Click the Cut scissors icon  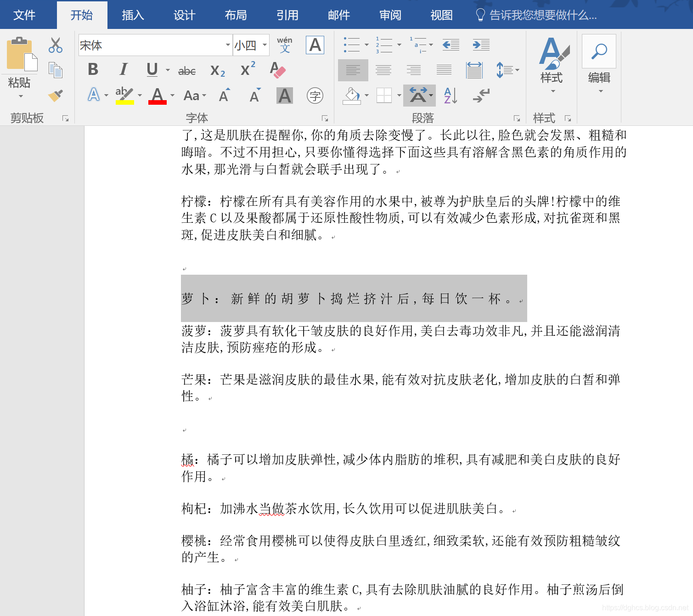click(56, 45)
